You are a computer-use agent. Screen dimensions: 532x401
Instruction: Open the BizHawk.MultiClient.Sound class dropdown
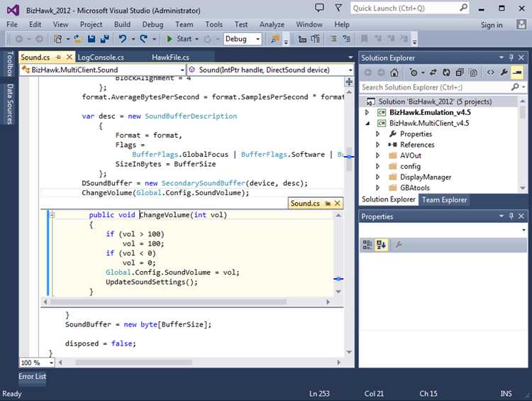point(102,70)
